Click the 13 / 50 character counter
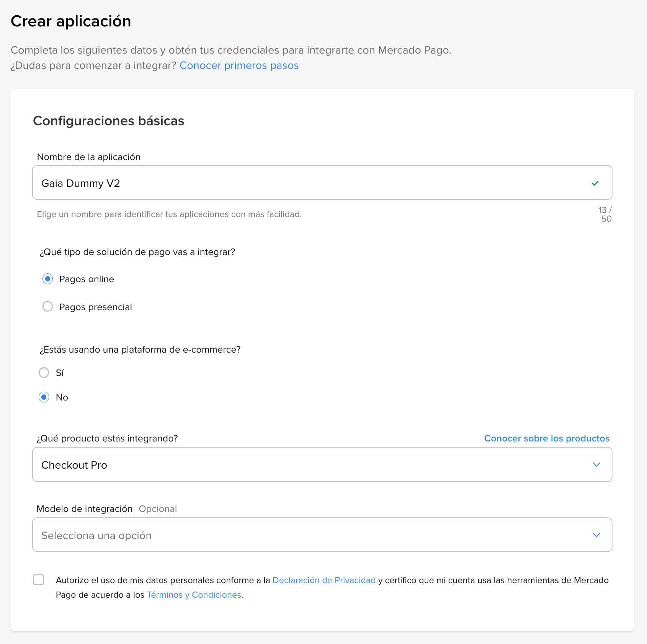647x644 pixels. click(x=605, y=214)
